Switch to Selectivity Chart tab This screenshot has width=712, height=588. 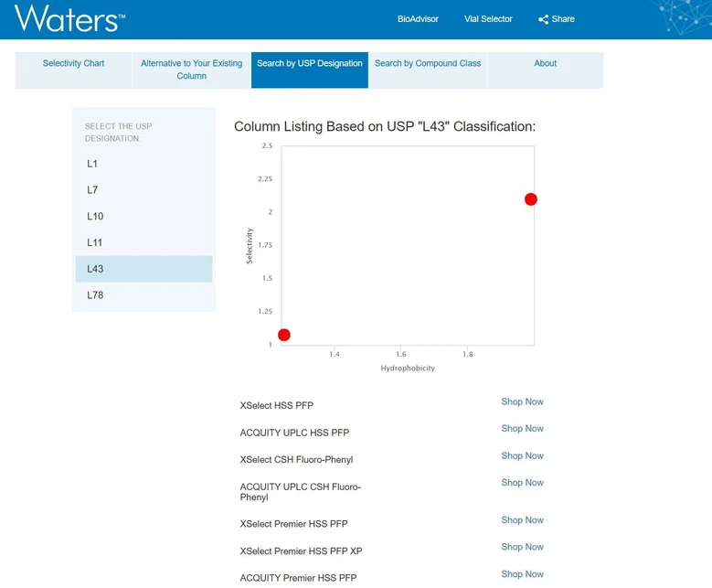tap(73, 70)
